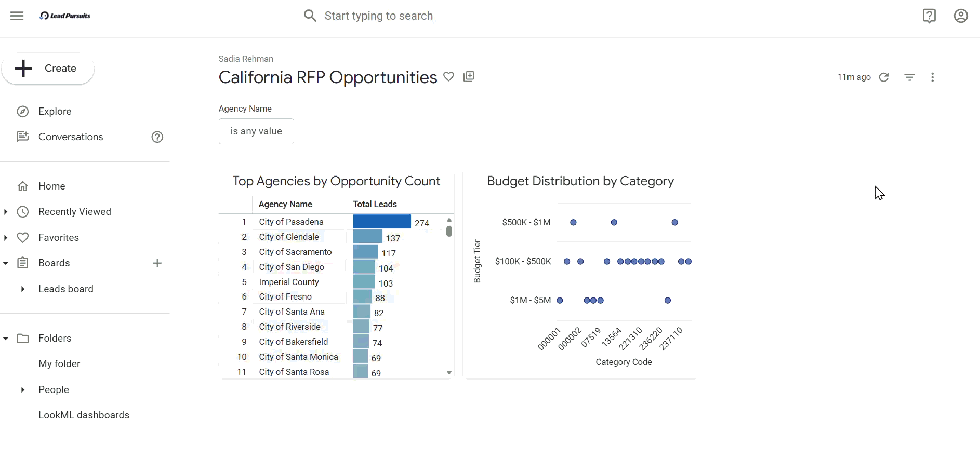The height and width of the screenshot is (460, 980).
Task: Open the user account icon
Action: pyautogui.click(x=961, y=16)
